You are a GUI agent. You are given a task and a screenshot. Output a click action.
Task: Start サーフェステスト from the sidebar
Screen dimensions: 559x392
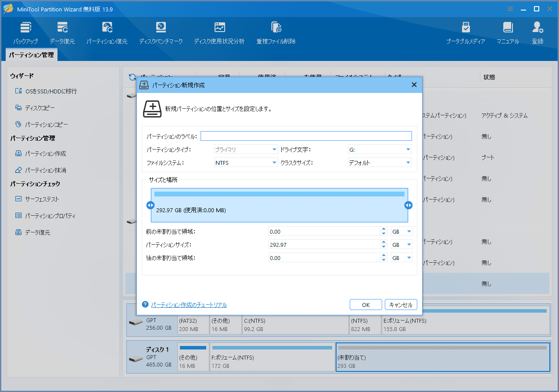click(37, 199)
